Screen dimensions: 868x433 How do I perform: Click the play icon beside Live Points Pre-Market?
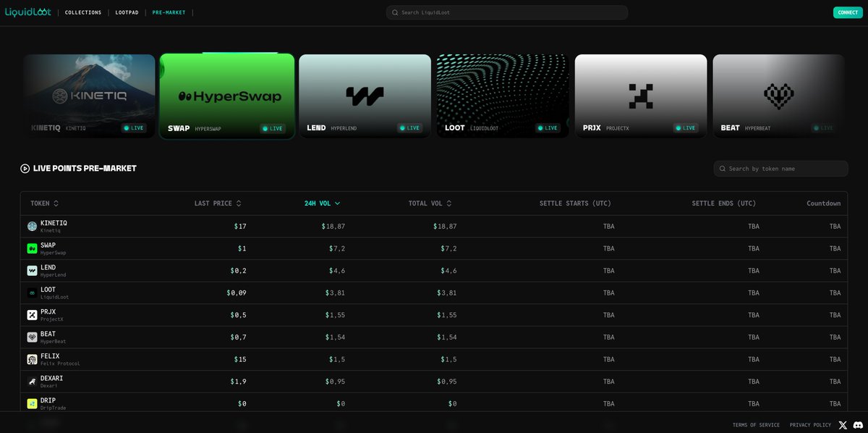[25, 168]
